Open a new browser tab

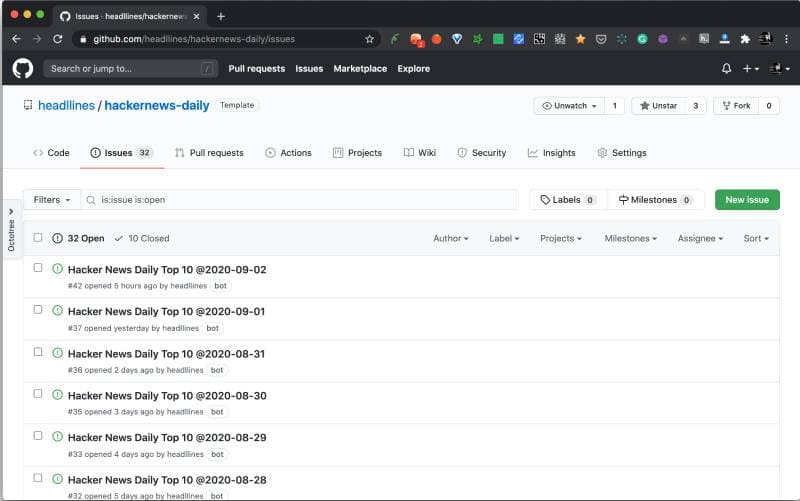[221, 16]
